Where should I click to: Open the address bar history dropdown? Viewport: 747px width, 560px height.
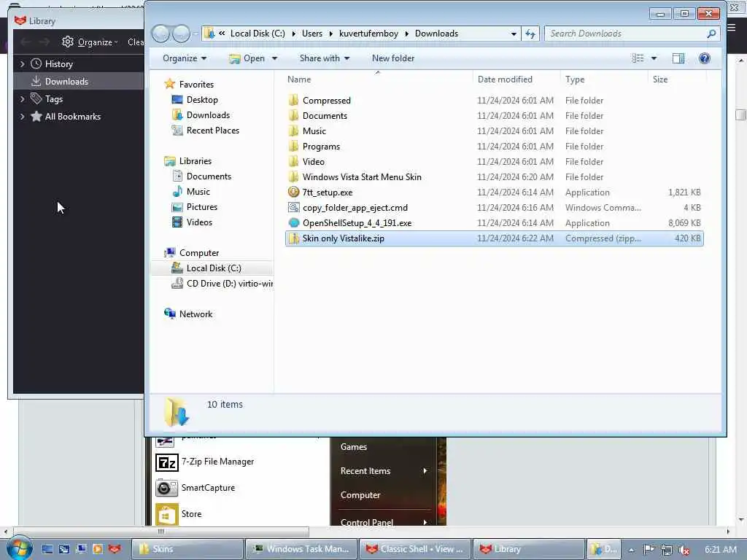pyautogui.click(x=514, y=34)
